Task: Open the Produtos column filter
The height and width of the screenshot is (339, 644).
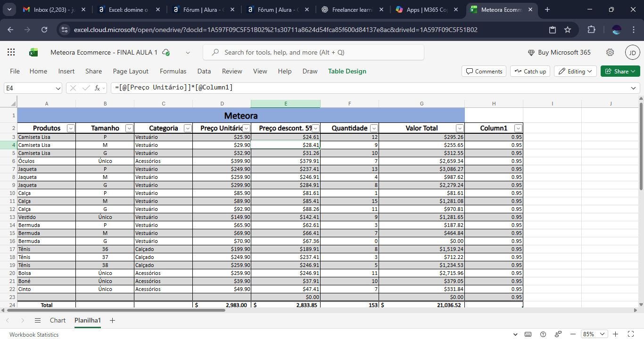Action: tap(71, 128)
